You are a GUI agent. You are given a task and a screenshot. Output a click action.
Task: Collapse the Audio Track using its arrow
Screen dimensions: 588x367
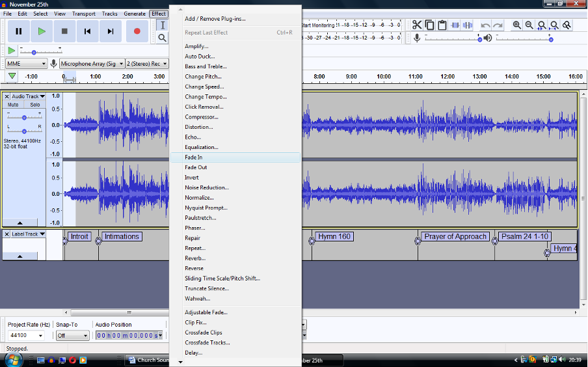click(x=20, y=223)
